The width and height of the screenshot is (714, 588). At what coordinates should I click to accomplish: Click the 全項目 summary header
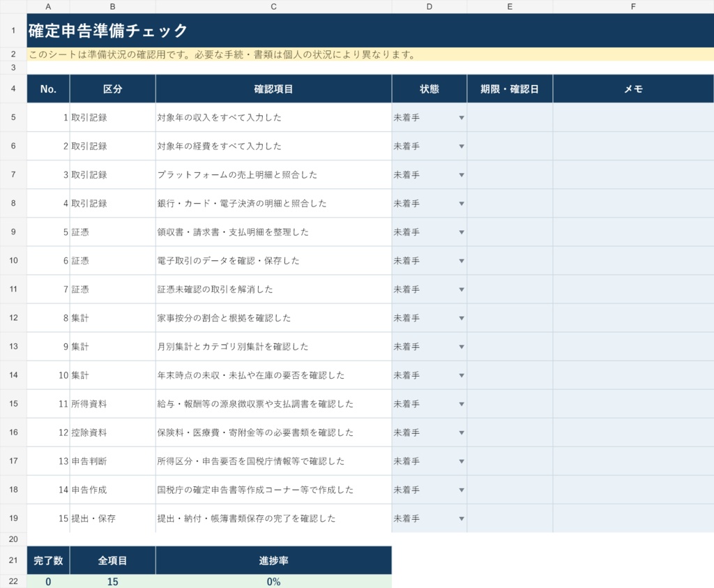(x=112, y=561)
